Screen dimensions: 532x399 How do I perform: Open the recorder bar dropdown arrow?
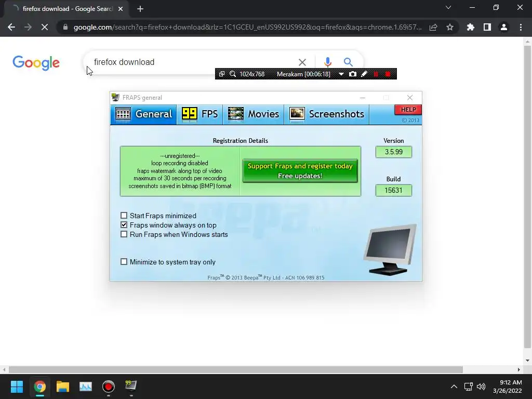pos(341,74)
